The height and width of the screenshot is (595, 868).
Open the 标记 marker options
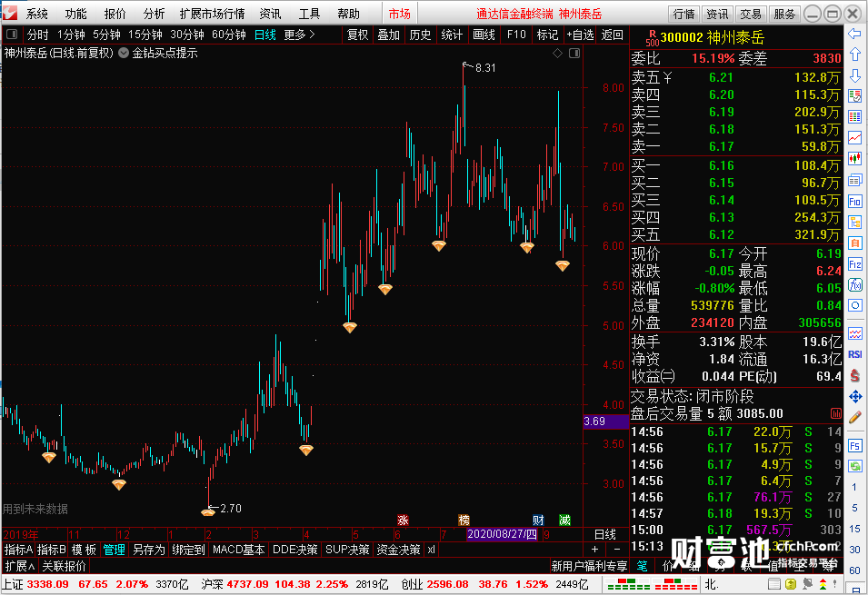pos(547,35)
